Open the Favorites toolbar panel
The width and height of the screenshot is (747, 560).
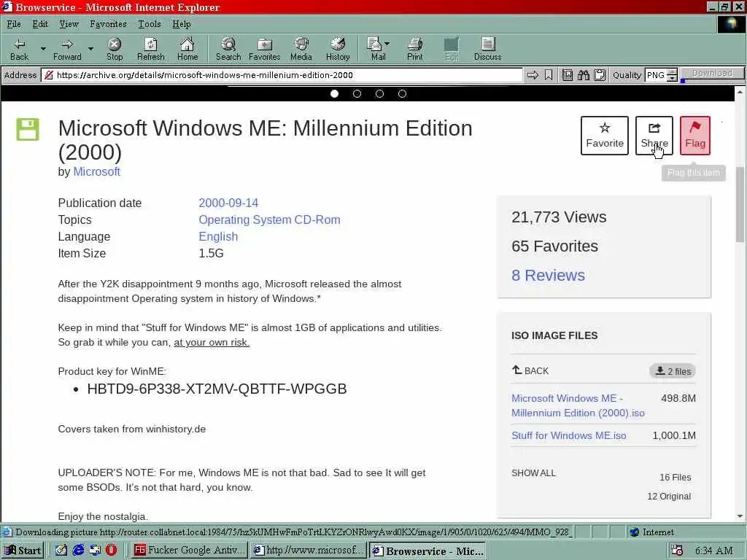[x=264, y=49]
